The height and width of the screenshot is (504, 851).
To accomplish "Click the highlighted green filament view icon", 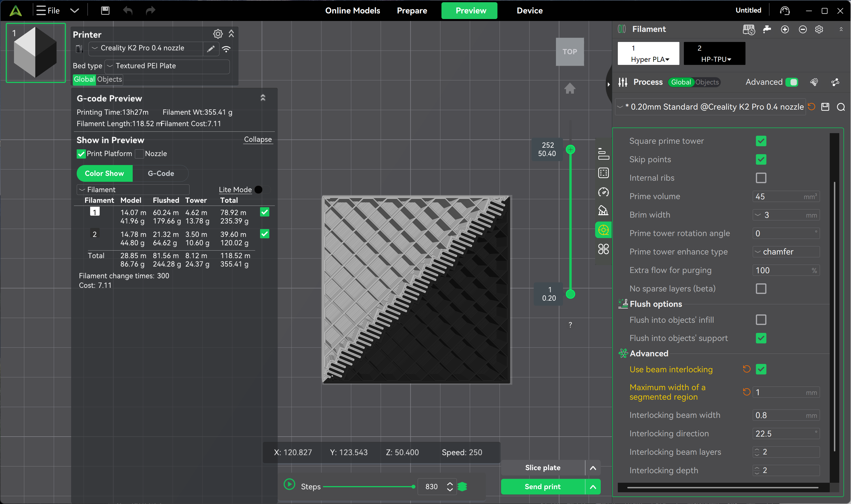I will [604, 230].
